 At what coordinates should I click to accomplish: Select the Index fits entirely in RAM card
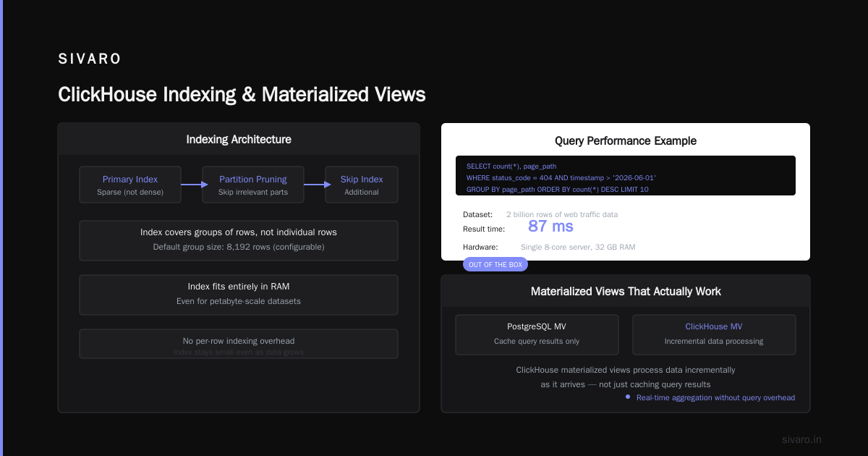click(x=239, y=295)
